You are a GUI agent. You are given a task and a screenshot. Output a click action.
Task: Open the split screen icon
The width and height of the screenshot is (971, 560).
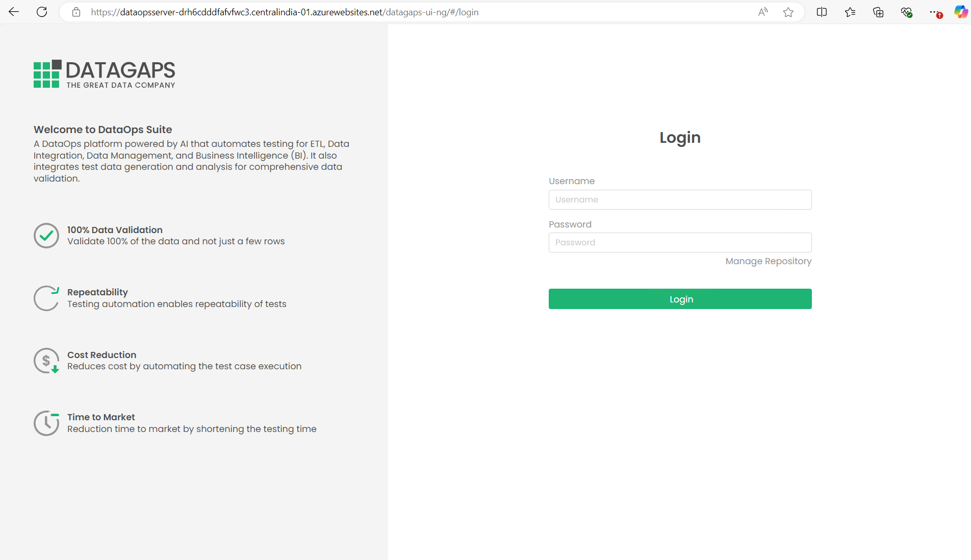click(x=822, y=12)
